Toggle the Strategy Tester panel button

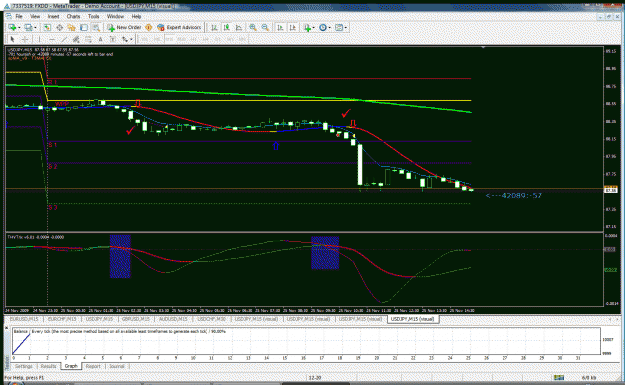click(x=96, y=28)
